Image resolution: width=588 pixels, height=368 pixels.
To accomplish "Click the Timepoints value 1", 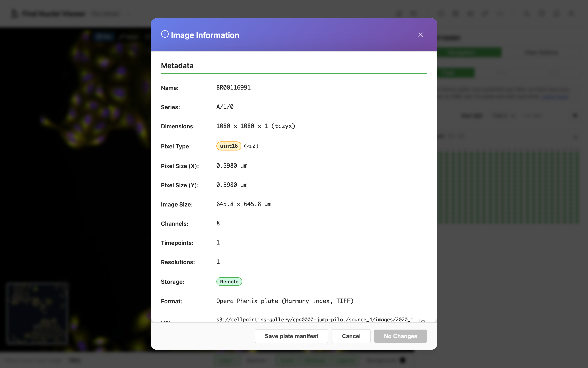I will tap(218, 242).
